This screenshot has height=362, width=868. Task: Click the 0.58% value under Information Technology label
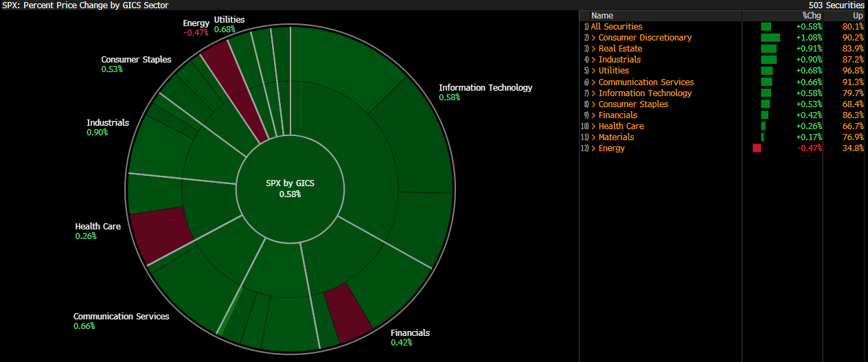coord(449,98)
